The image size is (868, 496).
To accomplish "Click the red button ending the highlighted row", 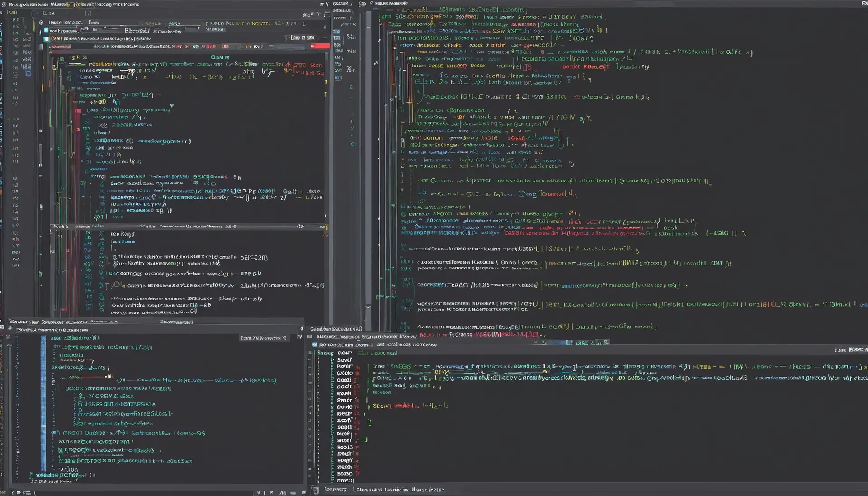I will (320, 46).
